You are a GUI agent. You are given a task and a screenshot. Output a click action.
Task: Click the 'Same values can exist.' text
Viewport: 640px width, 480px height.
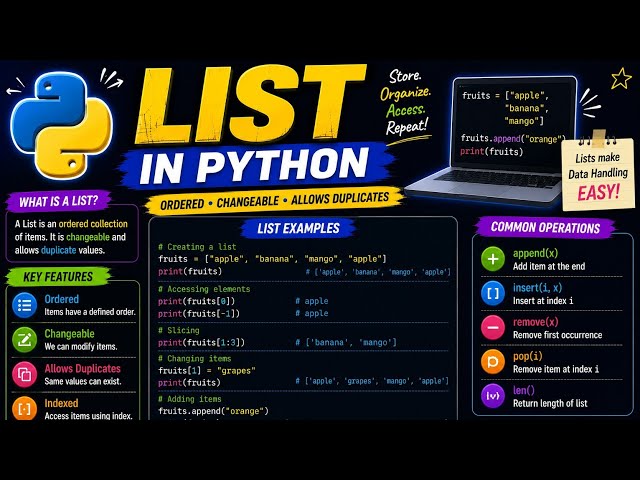83,381
